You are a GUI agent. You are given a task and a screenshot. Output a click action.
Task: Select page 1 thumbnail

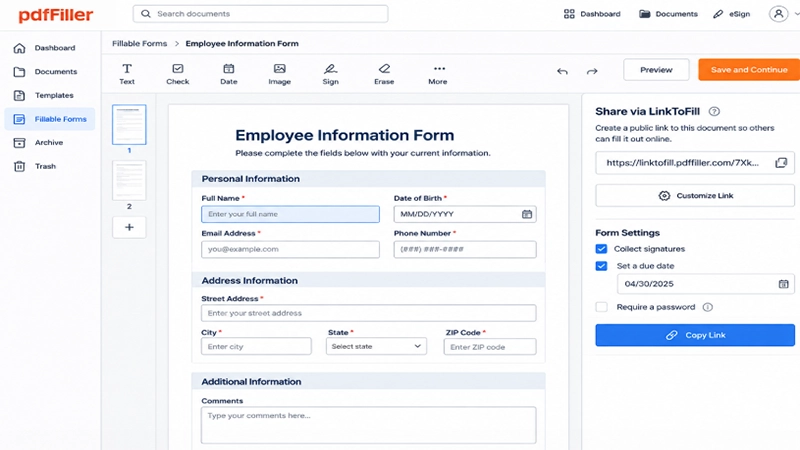[129, 124]
